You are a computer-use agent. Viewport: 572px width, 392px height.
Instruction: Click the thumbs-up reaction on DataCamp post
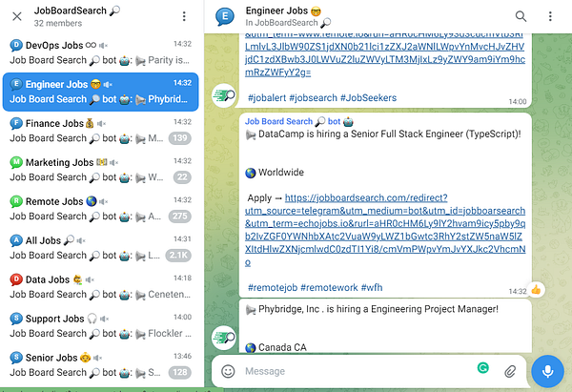pyautogui.click(x=536, y=290)
